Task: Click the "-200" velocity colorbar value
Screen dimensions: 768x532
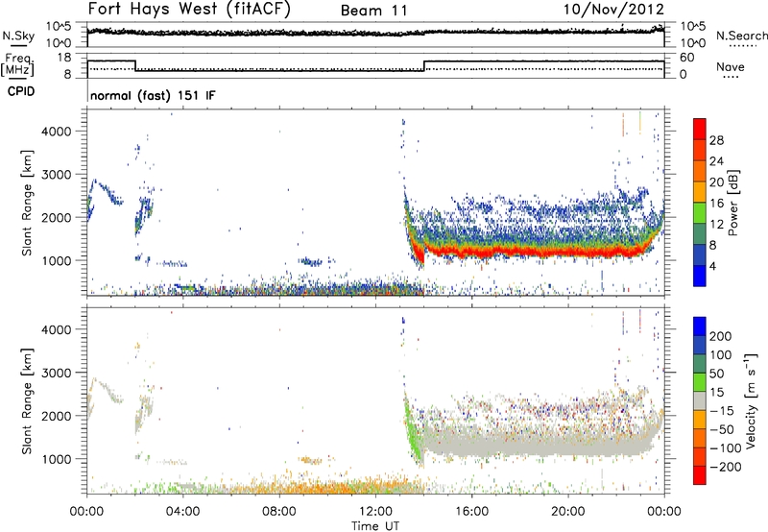Action: point(726,467)
